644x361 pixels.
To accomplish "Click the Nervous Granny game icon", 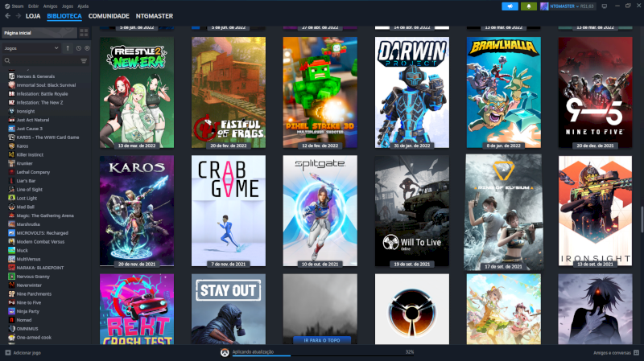I will [x=11, y=277].
